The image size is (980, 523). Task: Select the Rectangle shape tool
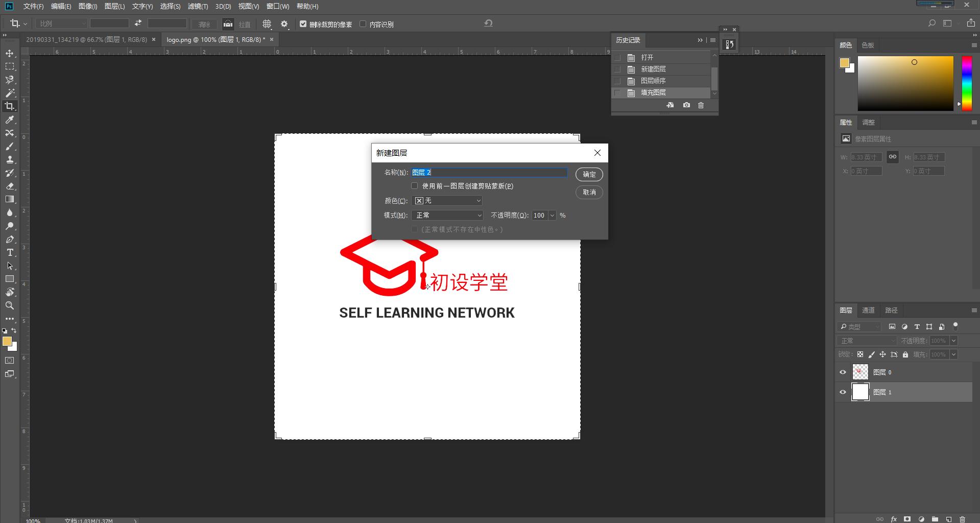9,279
